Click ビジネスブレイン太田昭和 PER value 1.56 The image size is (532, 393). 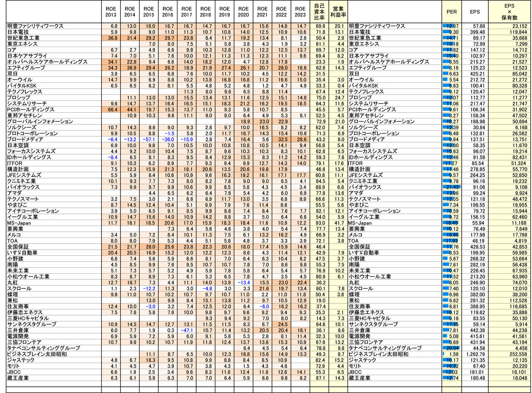(x=453, y=353)
